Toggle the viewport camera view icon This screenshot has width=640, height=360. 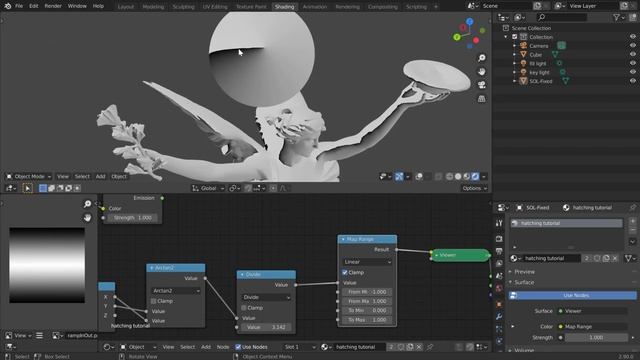click(x=482, y=85)
